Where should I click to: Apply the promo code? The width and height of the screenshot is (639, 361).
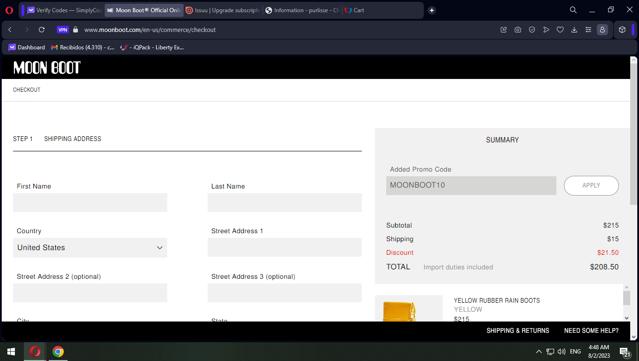pos(591,185)
